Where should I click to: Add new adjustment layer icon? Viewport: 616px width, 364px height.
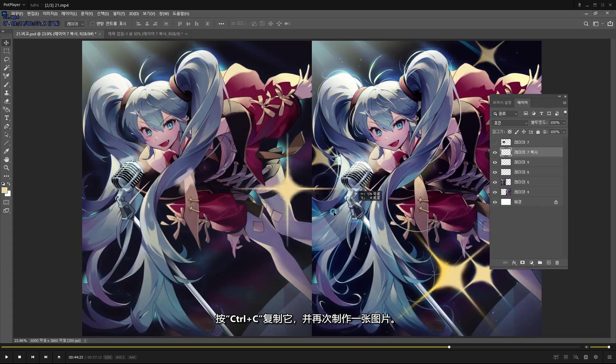531,263
